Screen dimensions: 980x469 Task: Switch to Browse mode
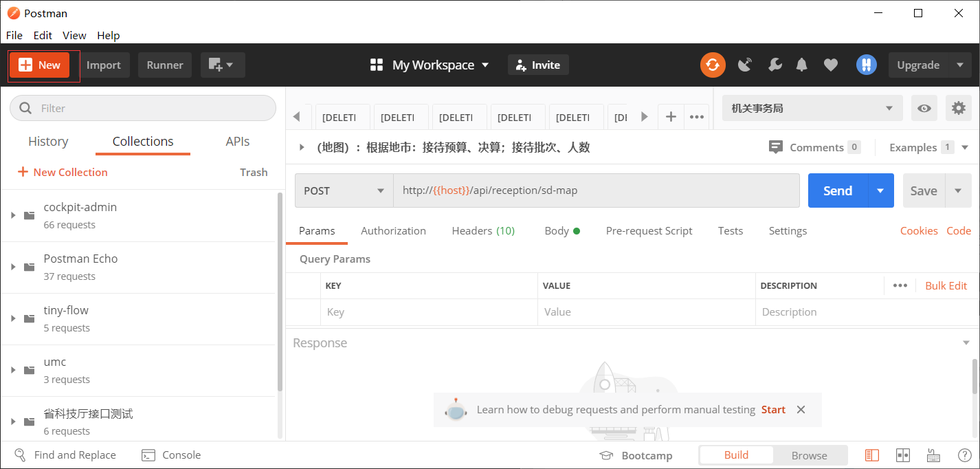coord(810,455)
